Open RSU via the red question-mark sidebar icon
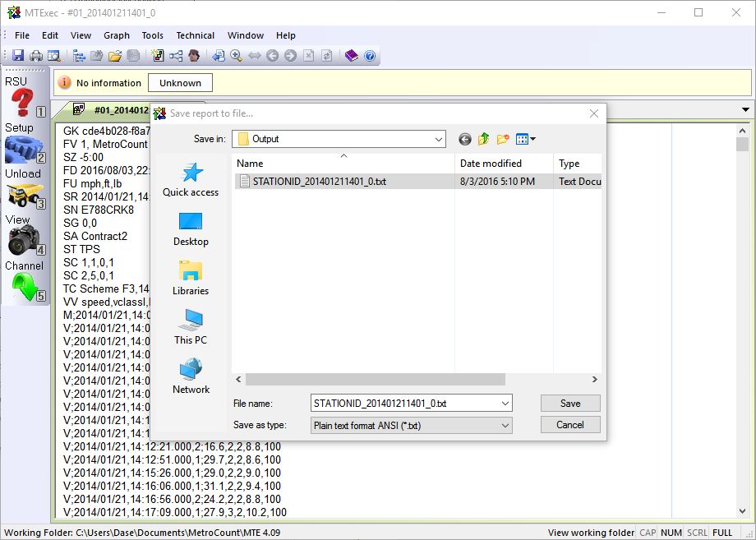The width and height of the screenshot is (756, 540). click(22, 102)
